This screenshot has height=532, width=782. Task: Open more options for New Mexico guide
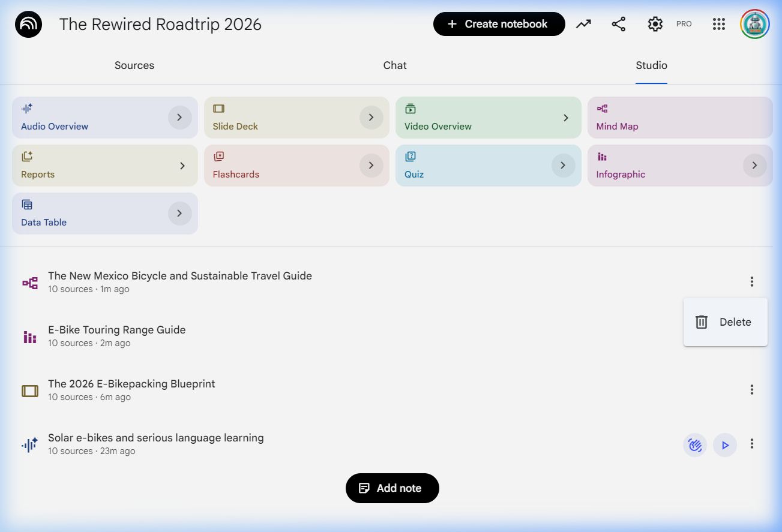click(751, 282)
